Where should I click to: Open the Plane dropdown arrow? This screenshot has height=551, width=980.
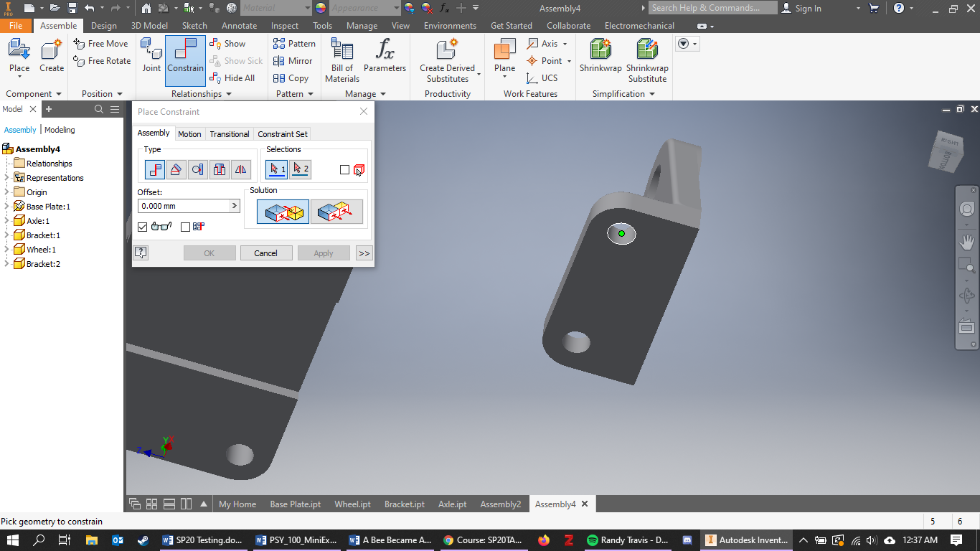tap(504, 77)
